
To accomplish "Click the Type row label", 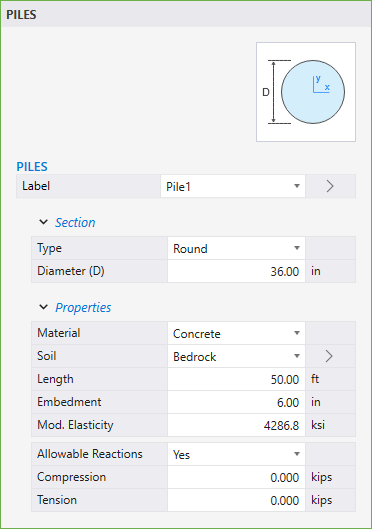I will click(x=49, y=248).
